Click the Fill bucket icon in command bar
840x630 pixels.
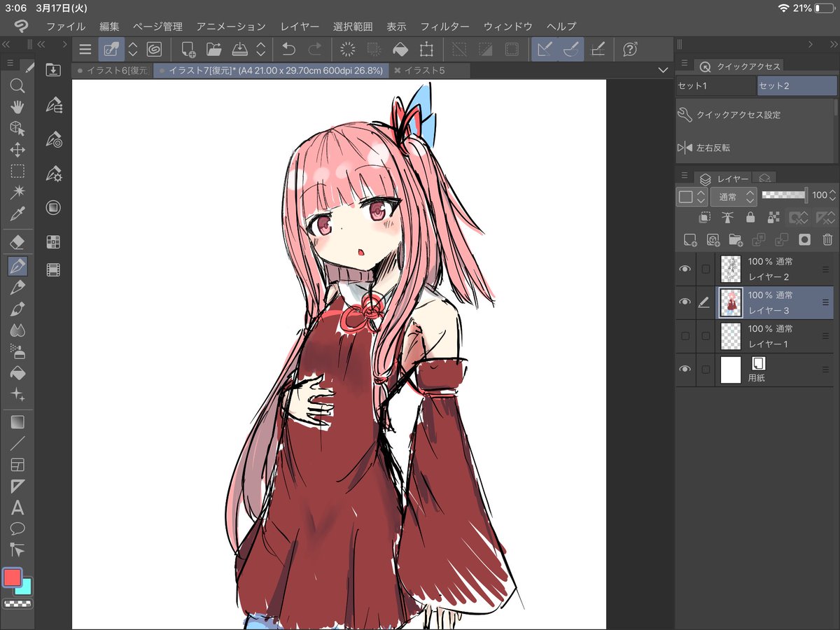[400, 49]
